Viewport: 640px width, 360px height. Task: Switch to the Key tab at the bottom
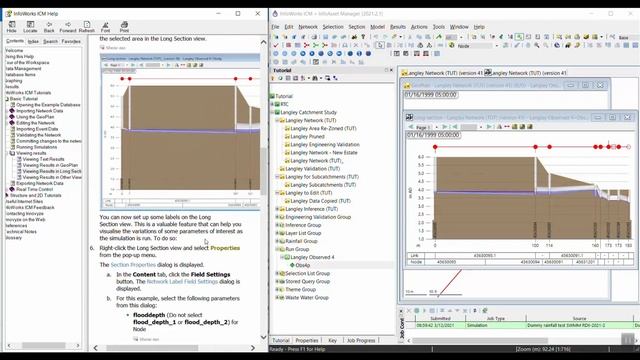[333, 340]
